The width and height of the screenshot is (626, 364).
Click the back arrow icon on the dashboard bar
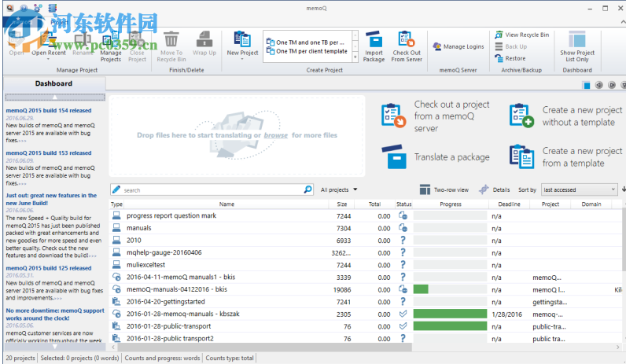coord(598,85)
